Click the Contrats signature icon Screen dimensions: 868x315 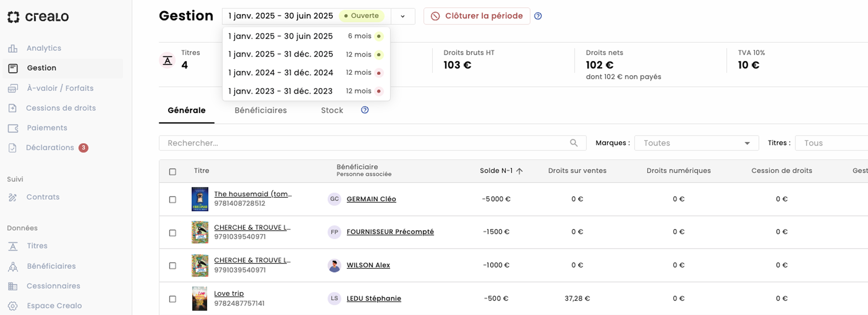click(12, 197)
